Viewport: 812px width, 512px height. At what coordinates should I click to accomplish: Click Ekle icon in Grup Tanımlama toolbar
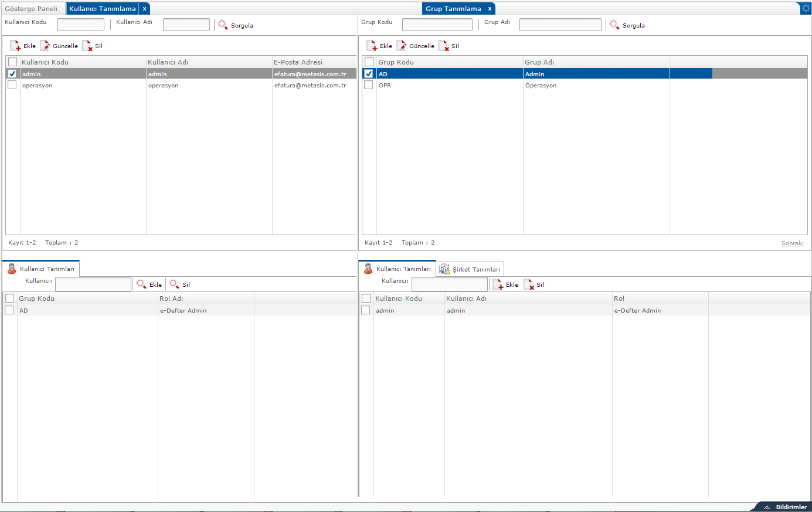point(372,46)
